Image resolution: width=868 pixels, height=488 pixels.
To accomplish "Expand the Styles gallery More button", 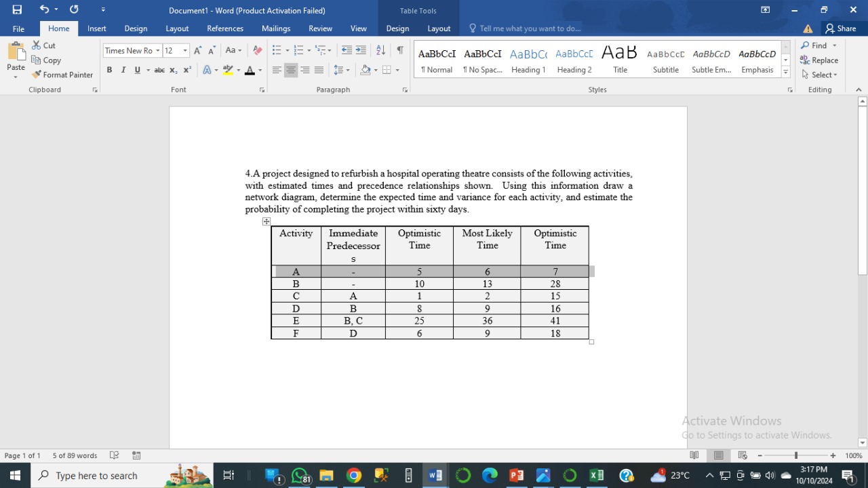I will point(786,72).
